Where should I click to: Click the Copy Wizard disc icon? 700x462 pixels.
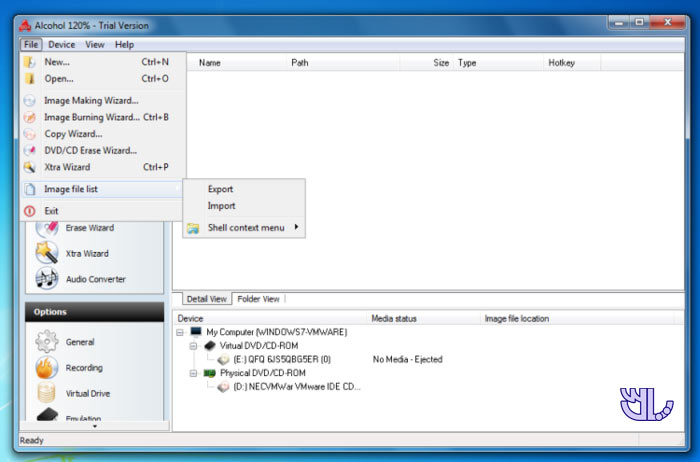coord(29,134)
